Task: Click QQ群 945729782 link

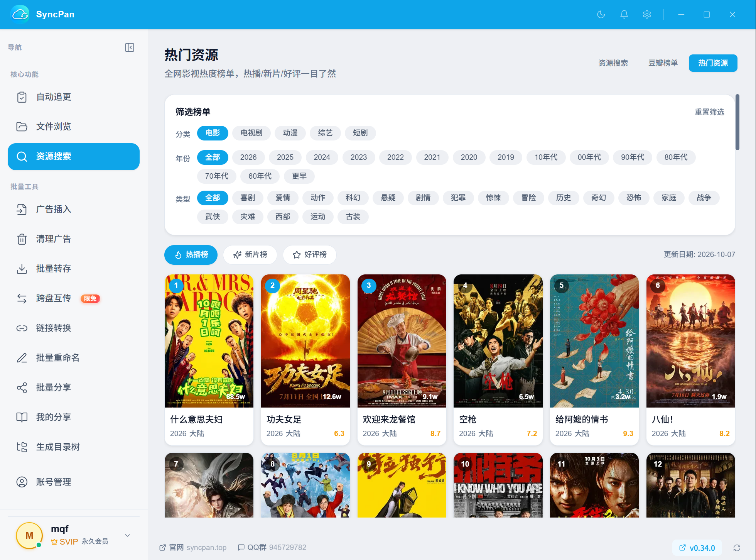Action: [272, 548]
